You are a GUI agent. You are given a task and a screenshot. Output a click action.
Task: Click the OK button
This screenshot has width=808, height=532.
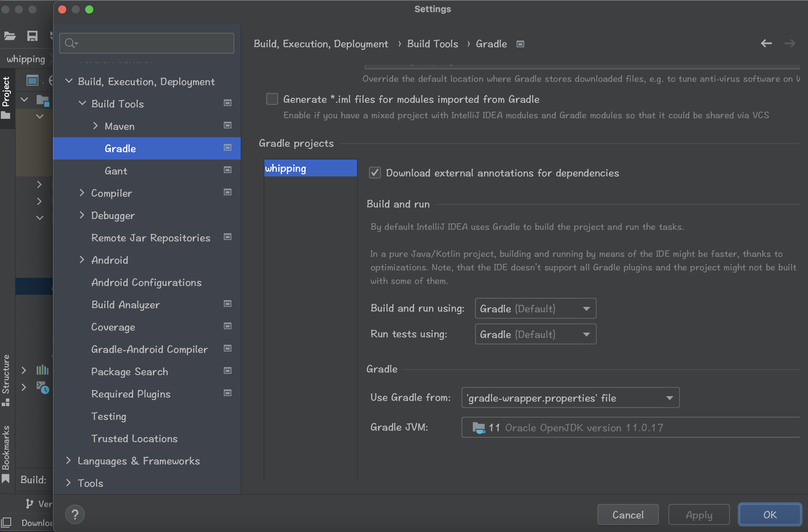click(769, 514)
